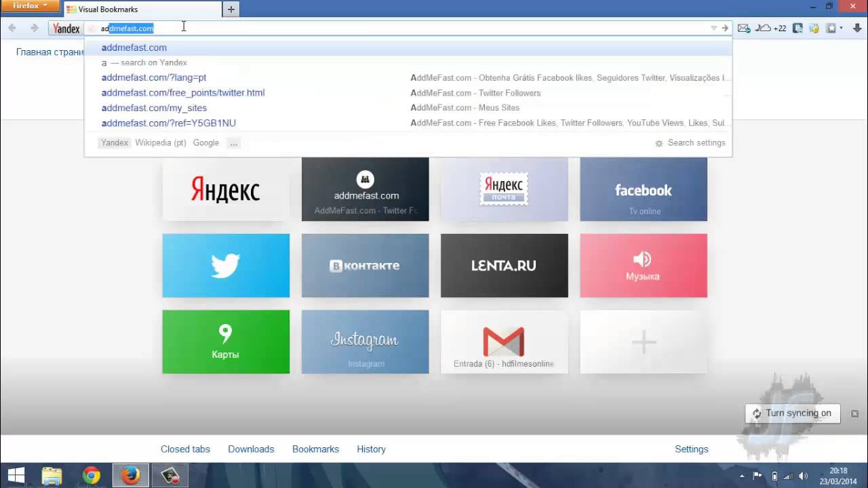Click the VK toolbar extension icon
The width and height of the screenshot is (868, 488).
[x=798, y=28]
